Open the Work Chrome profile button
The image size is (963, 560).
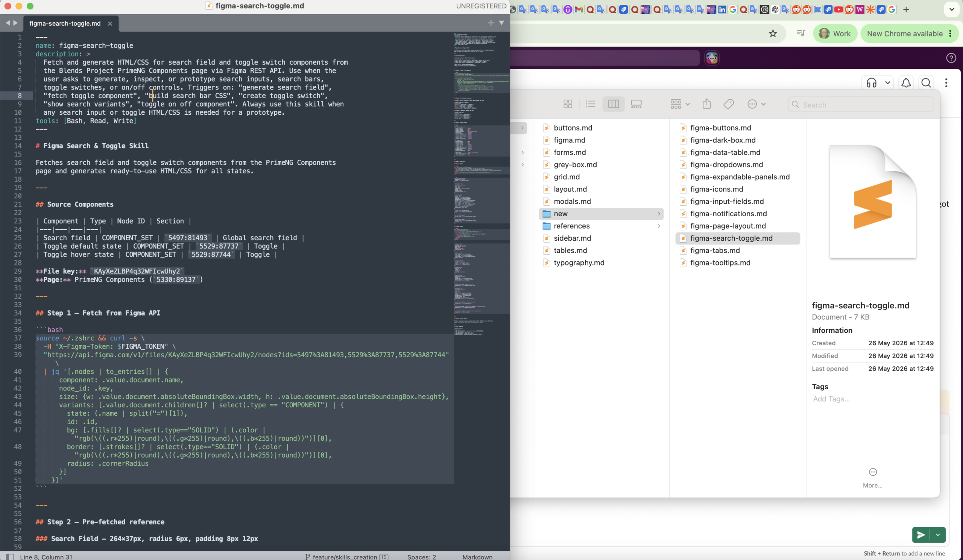(x=835, y=33)
